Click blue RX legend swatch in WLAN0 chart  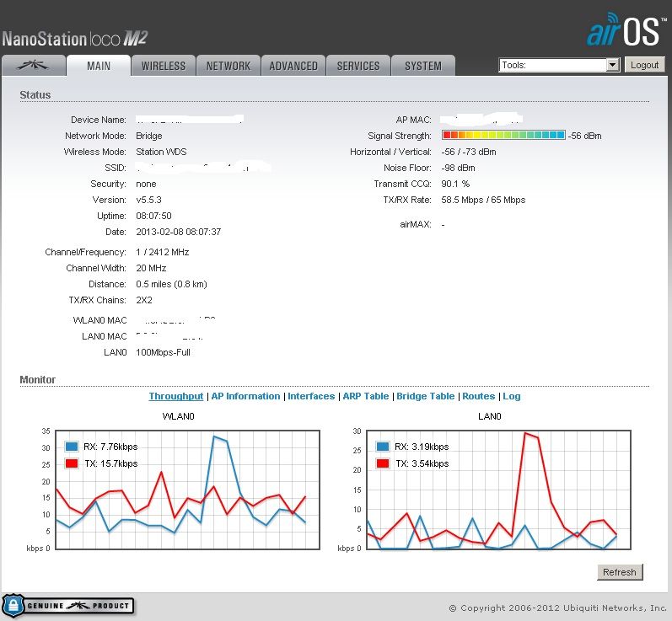[x=72, y=447]
